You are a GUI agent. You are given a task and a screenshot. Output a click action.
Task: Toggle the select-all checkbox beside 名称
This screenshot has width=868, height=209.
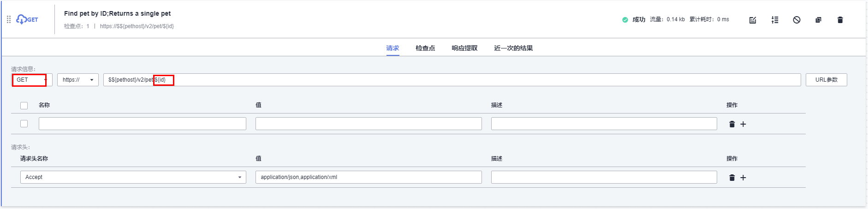click(x=24, y=106)
